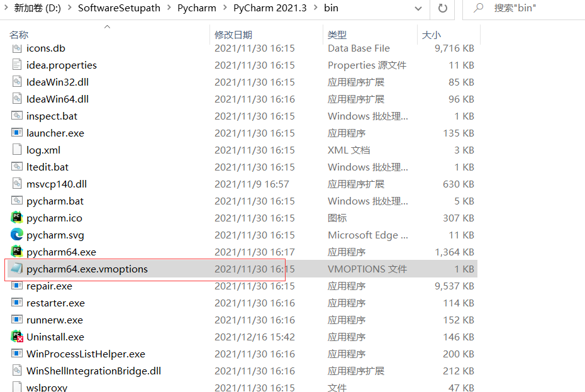
Task: Click the 1,364 KB size cell
Action: click(x=454, y=252)
